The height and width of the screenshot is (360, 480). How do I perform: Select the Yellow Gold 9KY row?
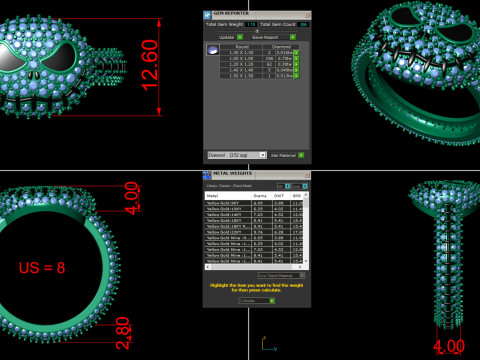pos(254,203)
